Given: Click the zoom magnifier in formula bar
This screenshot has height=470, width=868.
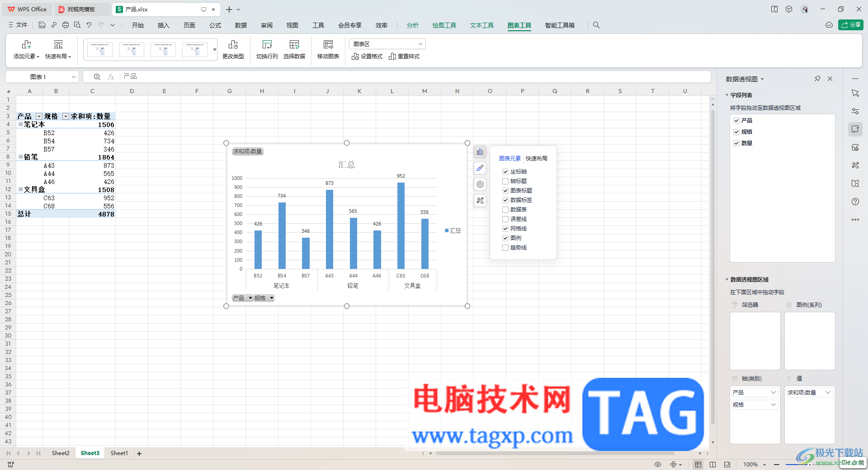Looking at the screenshot, I should click(97, 77).
